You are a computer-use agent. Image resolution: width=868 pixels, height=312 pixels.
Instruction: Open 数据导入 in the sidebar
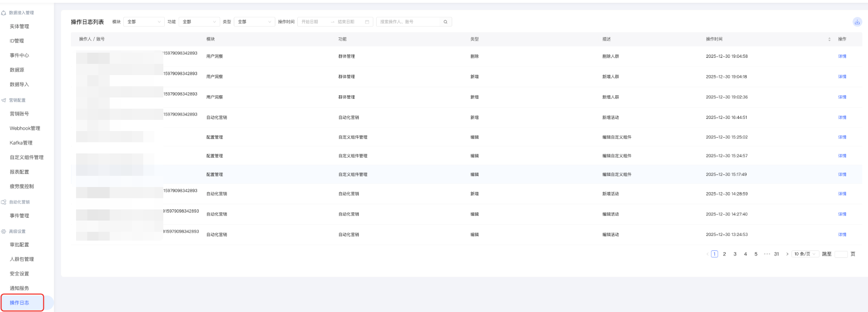[x=20, y=84]
